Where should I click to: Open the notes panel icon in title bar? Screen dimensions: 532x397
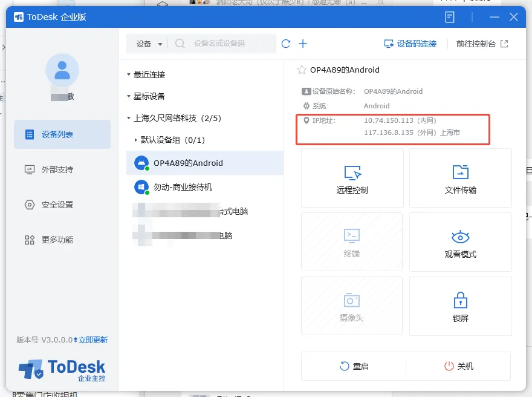point(450,17)
